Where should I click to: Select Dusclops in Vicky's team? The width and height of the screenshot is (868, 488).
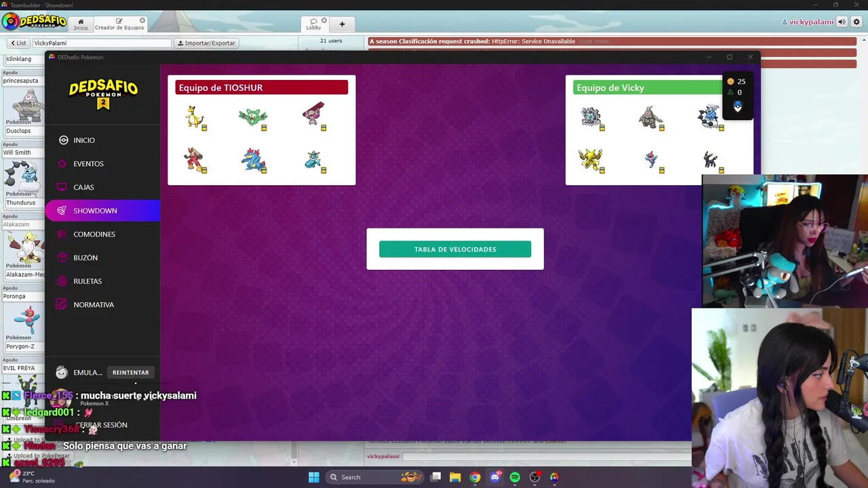651,117
